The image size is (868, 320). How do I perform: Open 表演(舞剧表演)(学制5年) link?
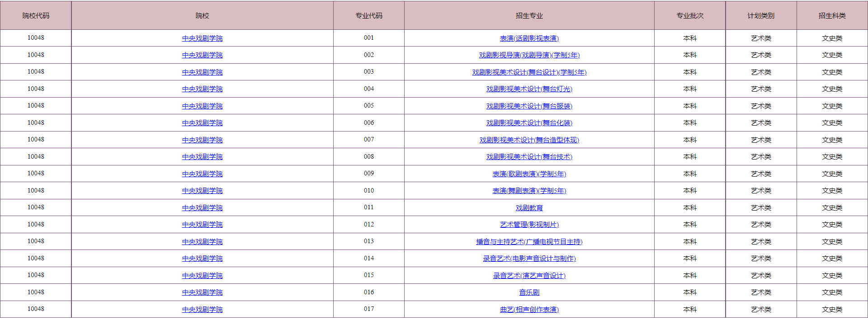tap(529, 191)
